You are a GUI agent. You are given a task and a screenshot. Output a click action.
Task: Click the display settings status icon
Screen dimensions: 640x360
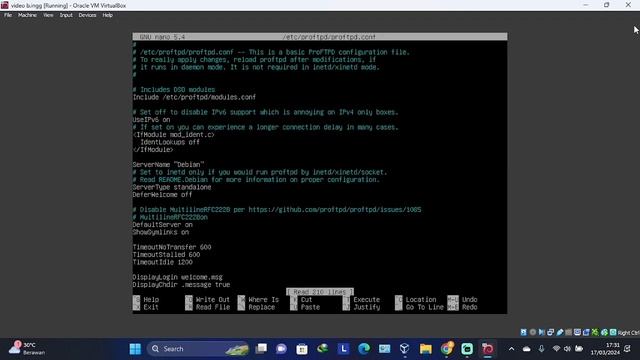point(577,332)
